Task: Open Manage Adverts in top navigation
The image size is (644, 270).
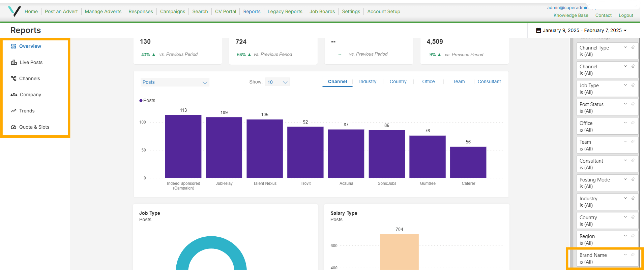Action: (x=103, y=11)
